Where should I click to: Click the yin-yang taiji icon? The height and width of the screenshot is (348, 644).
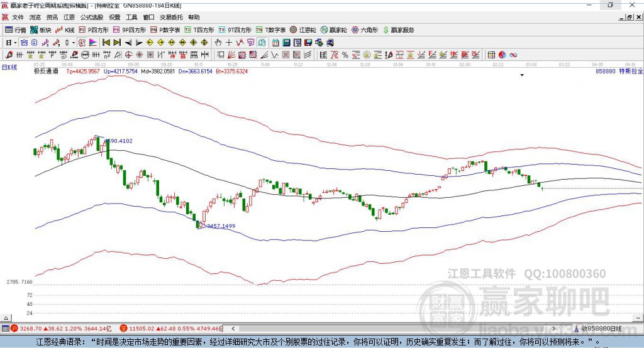[502, 55]
